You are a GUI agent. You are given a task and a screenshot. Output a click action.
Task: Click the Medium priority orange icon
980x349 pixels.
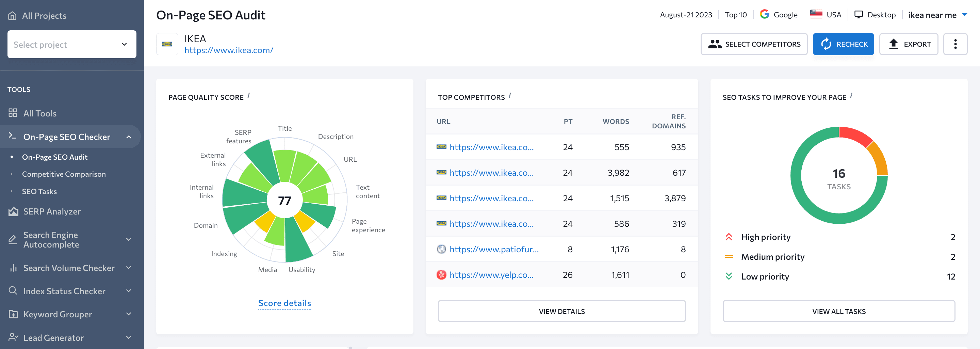(x=729, y=257)
